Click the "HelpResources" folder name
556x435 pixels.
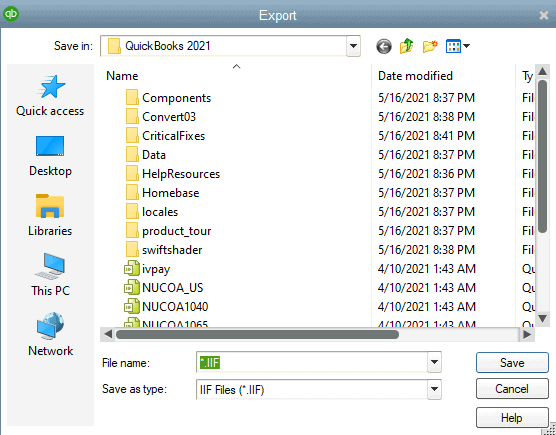tap(181, 174)
